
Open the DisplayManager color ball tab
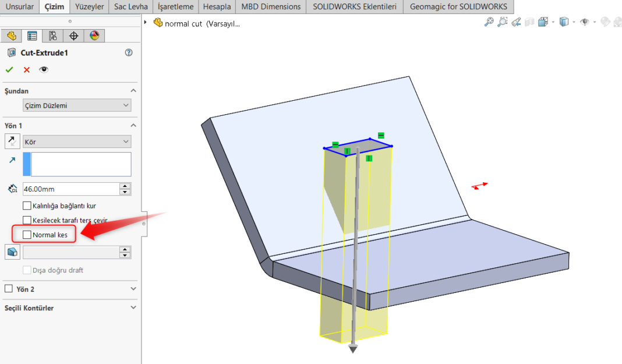(x=94, y=36)
